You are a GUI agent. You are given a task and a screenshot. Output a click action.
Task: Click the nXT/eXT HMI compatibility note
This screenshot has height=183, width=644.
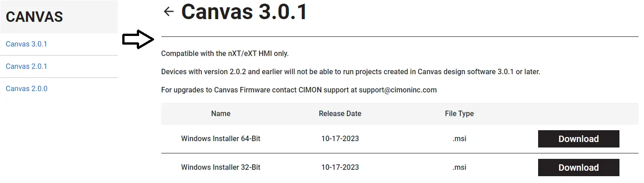coord(225,54)
